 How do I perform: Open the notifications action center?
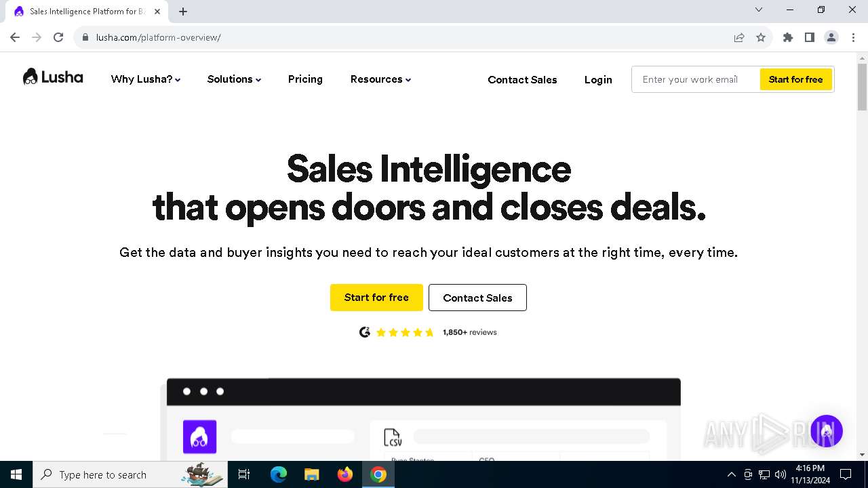846,474
